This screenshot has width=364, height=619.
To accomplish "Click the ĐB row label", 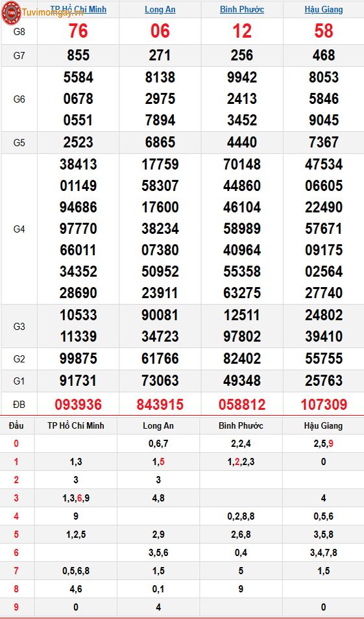I will [x=19, y=404].
